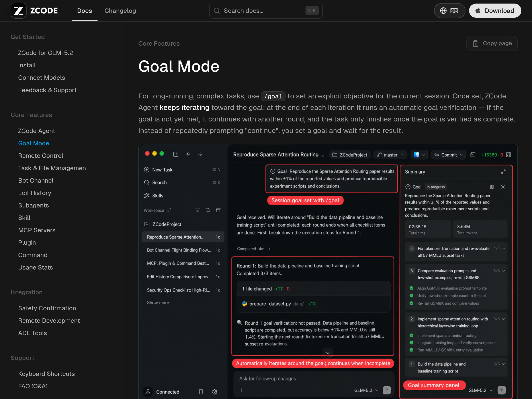This screenshot has height=399, width=532.
Task: Open Subagents sidebar item
Action: click(33, 205)
